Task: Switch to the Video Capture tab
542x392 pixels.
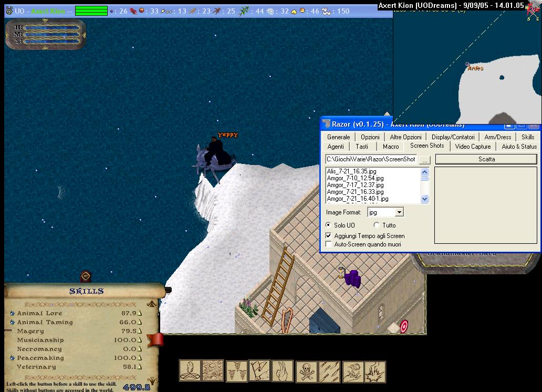Action: click(473, 147)
